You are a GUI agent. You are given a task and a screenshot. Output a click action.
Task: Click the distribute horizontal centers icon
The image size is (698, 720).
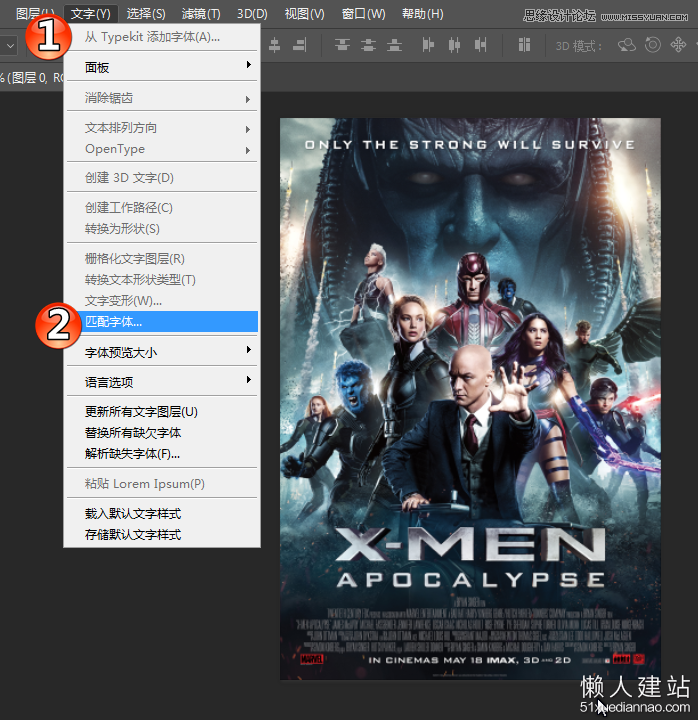[x=454, y=45]
